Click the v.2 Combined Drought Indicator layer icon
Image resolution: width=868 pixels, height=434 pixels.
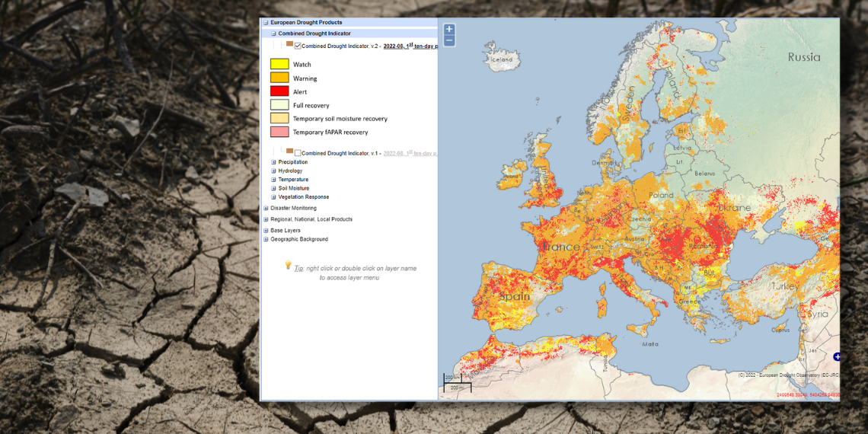tap(289, 45)
